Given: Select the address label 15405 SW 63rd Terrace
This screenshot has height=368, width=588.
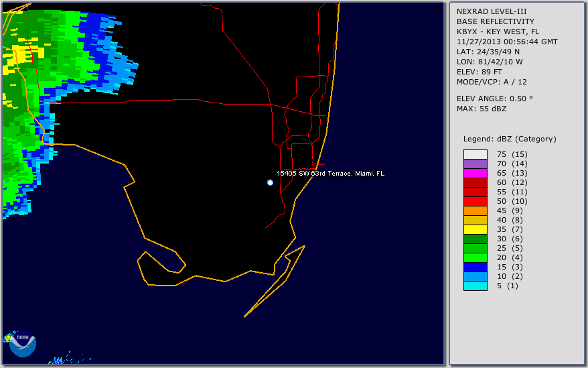Looking at the screenshot, I should coord(330,173).
